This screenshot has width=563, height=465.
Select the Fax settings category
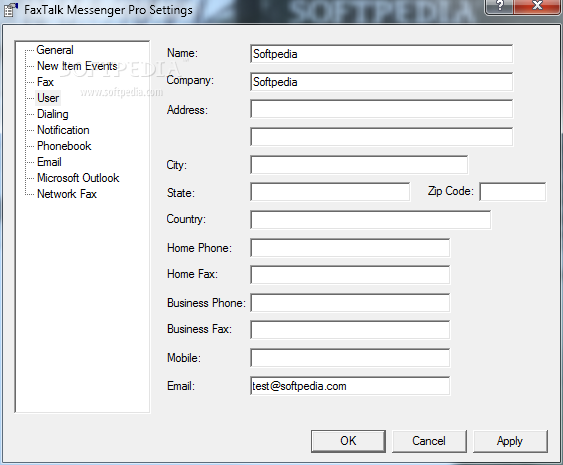coord(45,82)
